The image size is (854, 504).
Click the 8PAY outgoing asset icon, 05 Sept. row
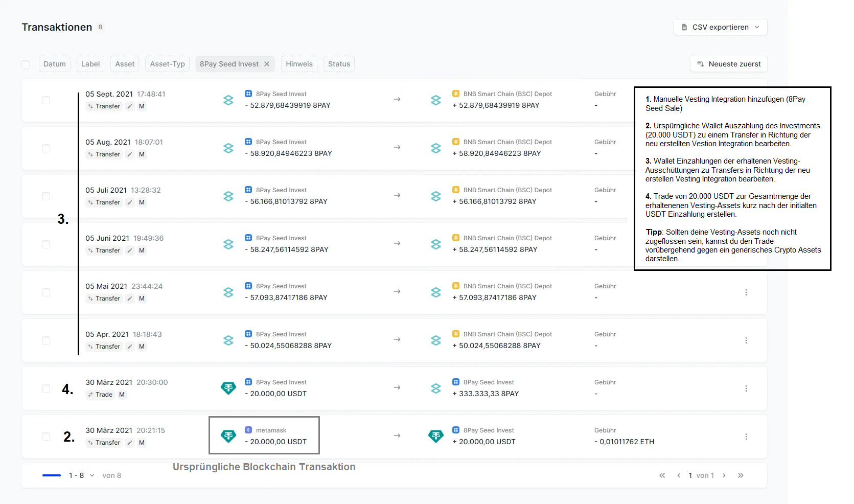click(x=228, y=100)
